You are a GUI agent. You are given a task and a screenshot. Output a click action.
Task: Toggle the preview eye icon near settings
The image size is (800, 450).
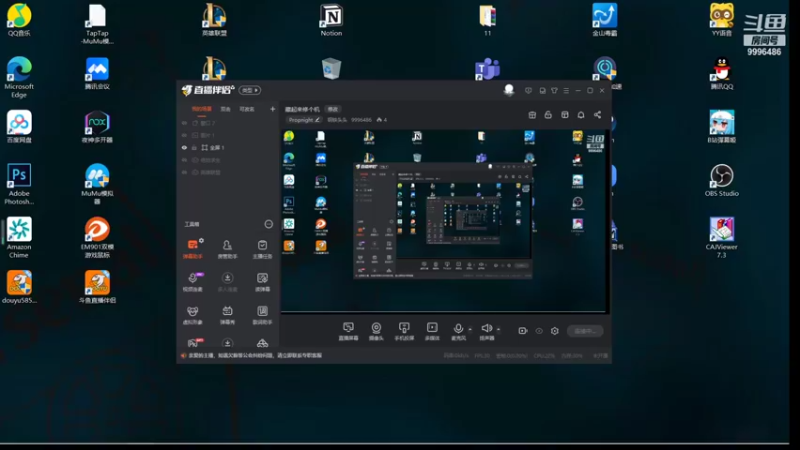tap(539, 331)
